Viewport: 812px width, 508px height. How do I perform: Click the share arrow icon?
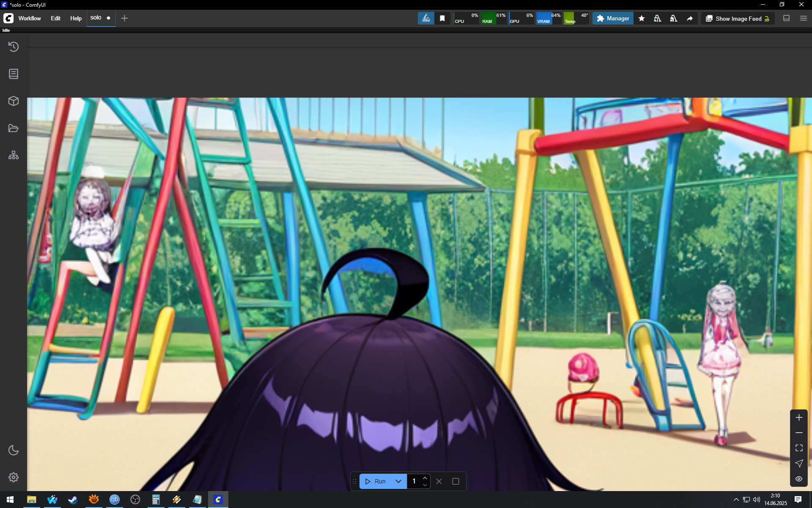(x=690, y=18)
